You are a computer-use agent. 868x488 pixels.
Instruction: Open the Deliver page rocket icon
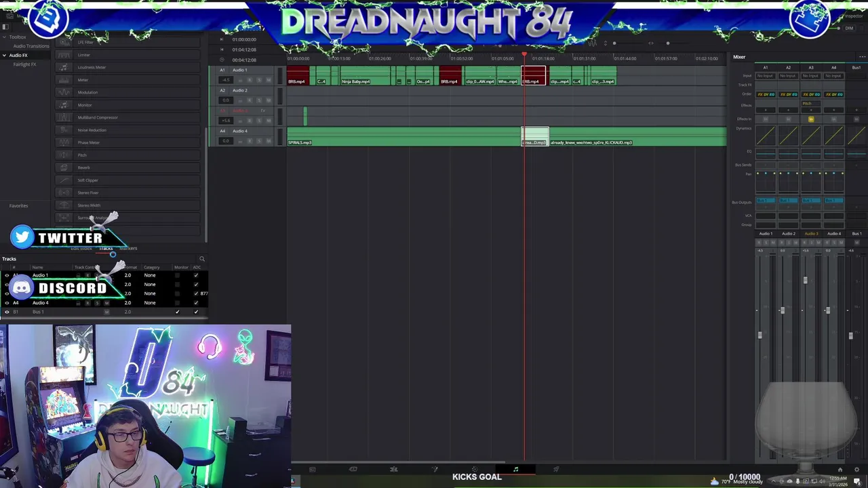pyautogui.click(x=556, y=469)
